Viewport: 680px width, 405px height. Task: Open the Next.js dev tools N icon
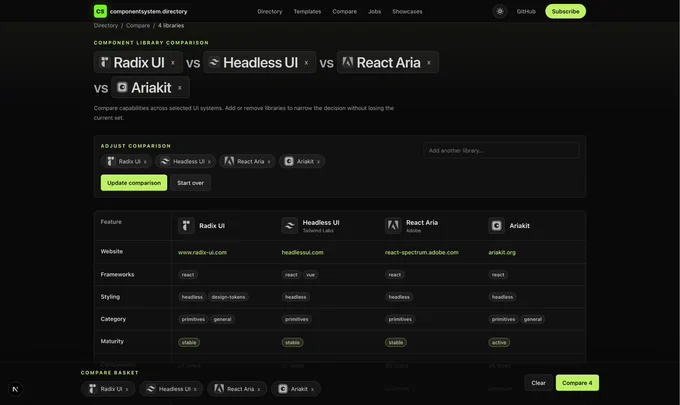pyautogui.click(x=15, y=389)
